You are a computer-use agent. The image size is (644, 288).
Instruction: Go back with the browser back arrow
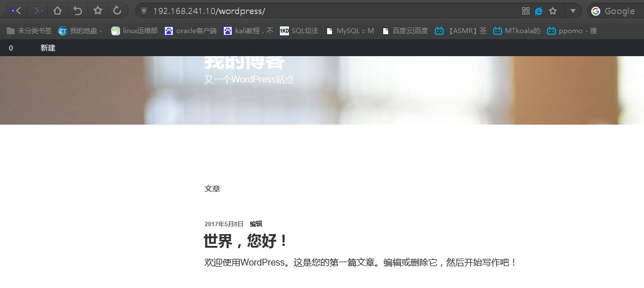tap(17, 11)
